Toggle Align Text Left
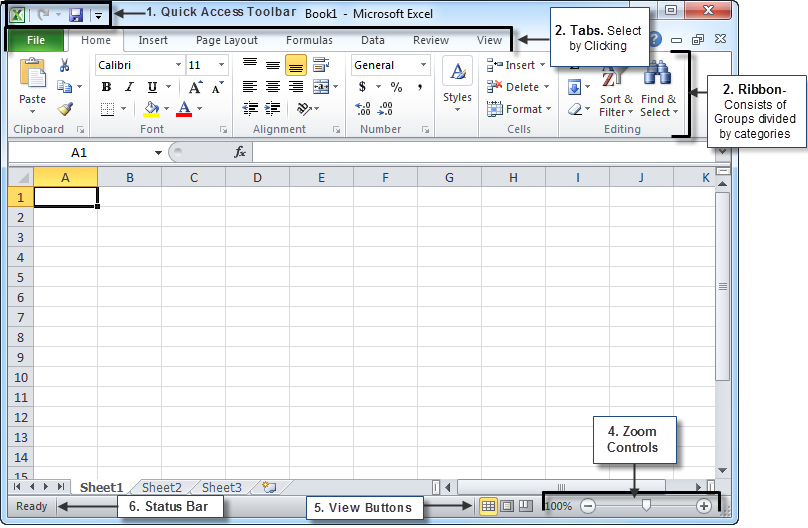Image resolution: width=808 pixels, height=528 pixels. coord(250,87)
